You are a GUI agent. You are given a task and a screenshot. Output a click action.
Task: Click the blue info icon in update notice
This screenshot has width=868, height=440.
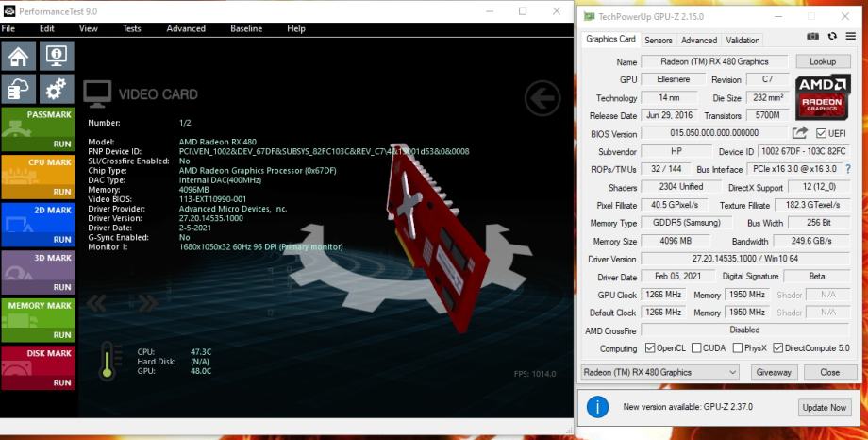(597, 407)
